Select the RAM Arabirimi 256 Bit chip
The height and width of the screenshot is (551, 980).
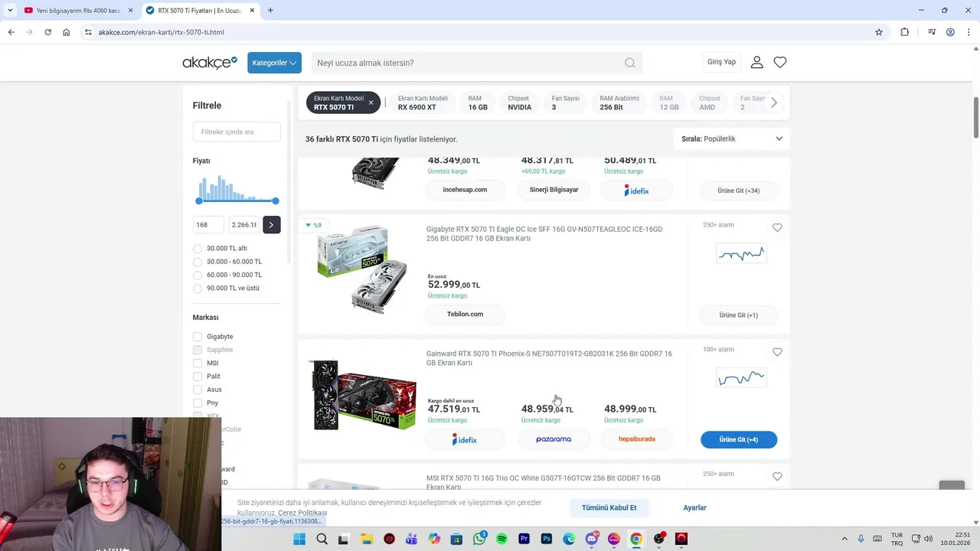(619, 103)
